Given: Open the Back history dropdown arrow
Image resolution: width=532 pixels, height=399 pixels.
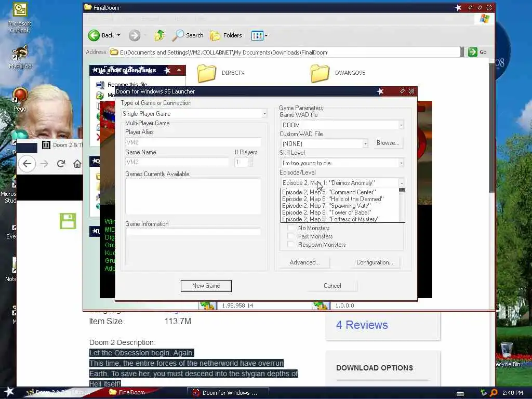Looking at the screenshot, I should click(119, 35).
